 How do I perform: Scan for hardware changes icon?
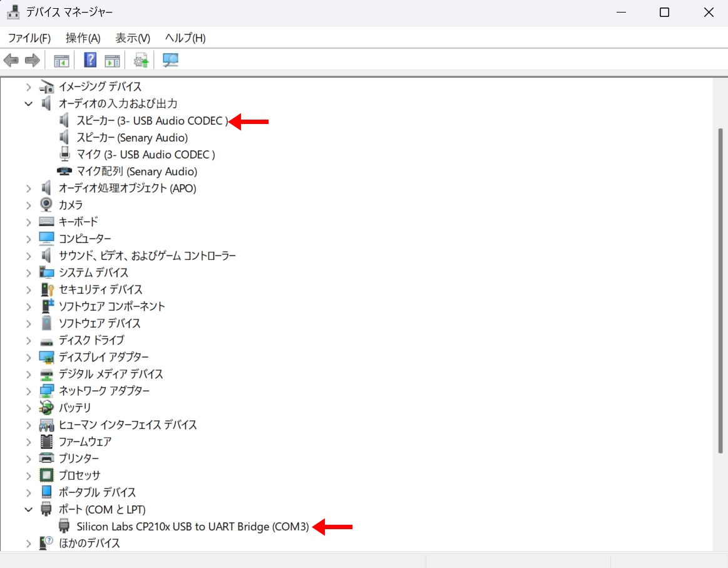click(170, 61)
